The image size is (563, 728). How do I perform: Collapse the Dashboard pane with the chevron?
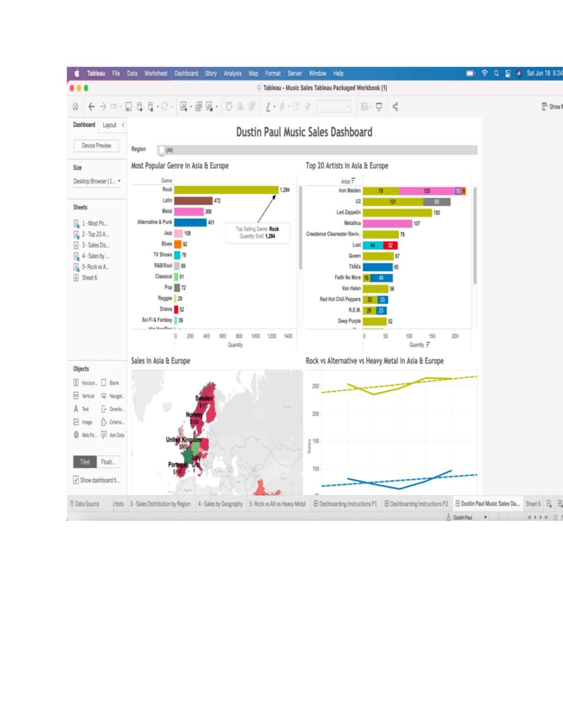point(123,126)
